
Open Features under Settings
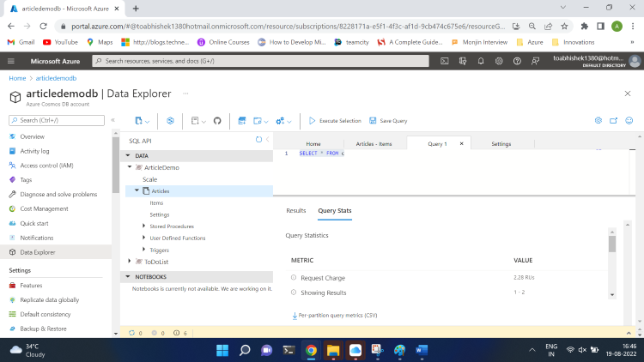click(x=31, y=286)
